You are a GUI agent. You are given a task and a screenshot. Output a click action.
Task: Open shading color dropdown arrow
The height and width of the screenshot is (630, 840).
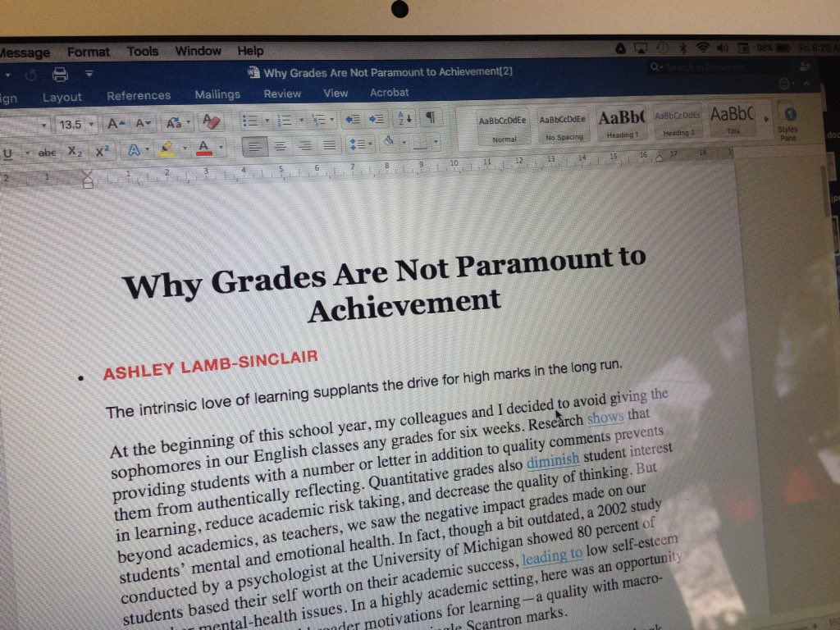[x=404, y=143]
